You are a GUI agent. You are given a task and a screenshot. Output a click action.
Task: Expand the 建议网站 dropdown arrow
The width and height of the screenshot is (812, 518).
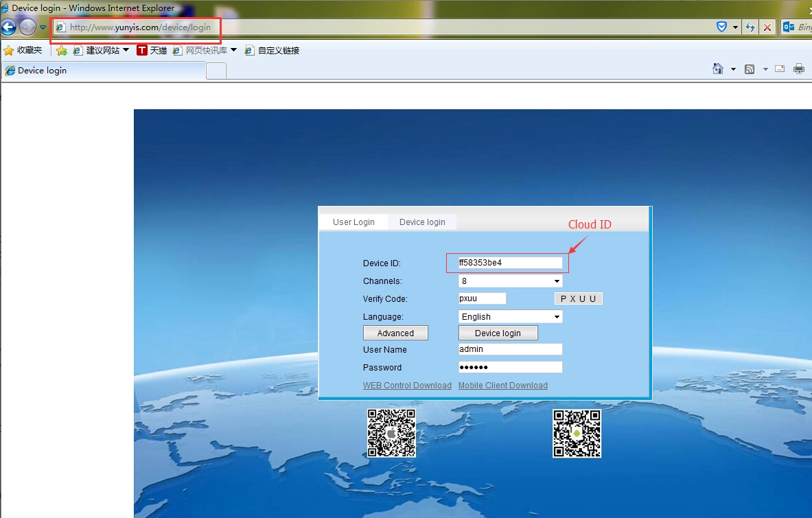(126, 50)
